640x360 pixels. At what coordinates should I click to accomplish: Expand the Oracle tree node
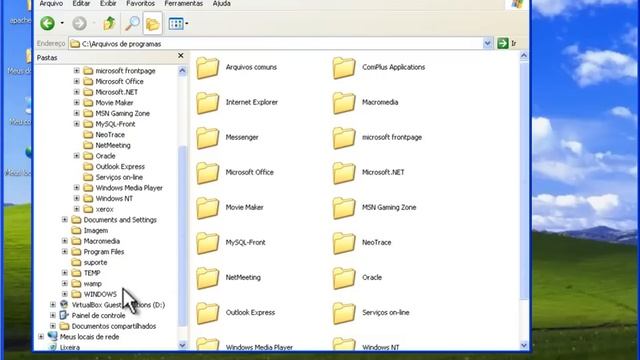click(x=77, y=156)
